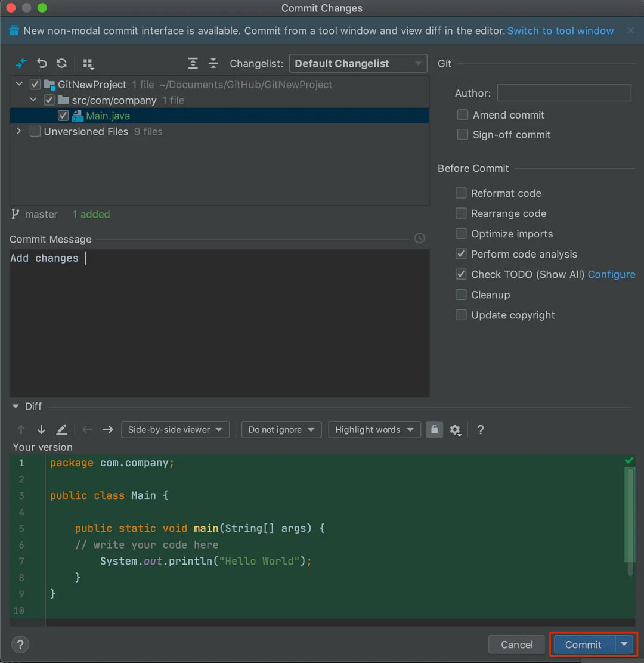644x663 pixels.
Task: Click the Switch to tool window link
Action: tap(561, 30)
